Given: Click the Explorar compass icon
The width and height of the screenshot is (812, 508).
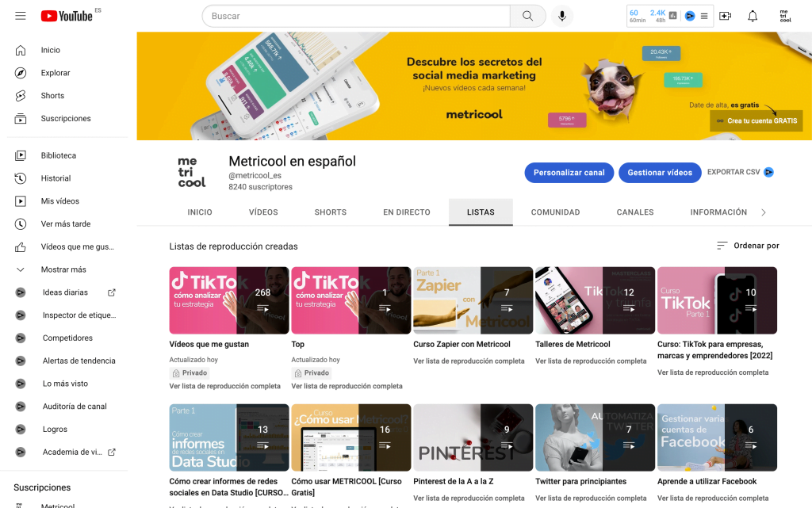Looking at the screenshot, I should (x=20, y=73).
